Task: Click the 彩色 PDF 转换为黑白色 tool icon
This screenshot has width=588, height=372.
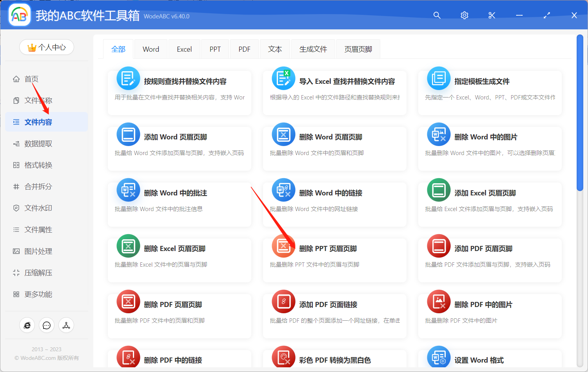Action: (x=283, y=357)
